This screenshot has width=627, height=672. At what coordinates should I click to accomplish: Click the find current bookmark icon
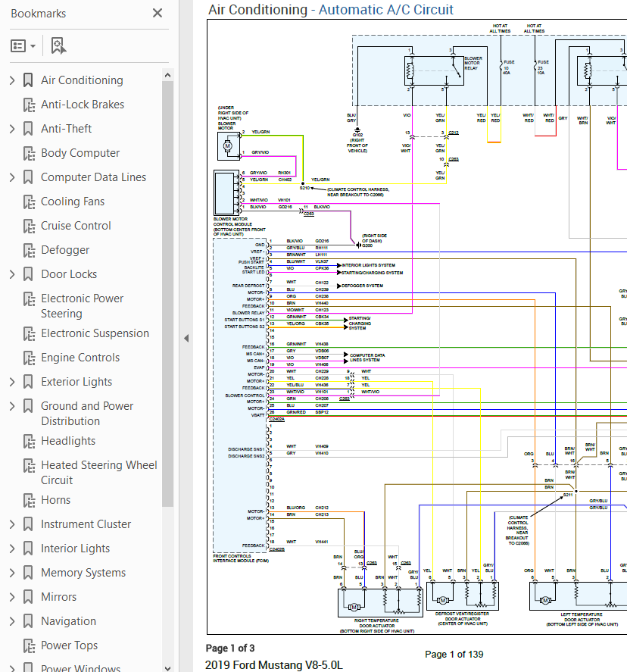58,46
